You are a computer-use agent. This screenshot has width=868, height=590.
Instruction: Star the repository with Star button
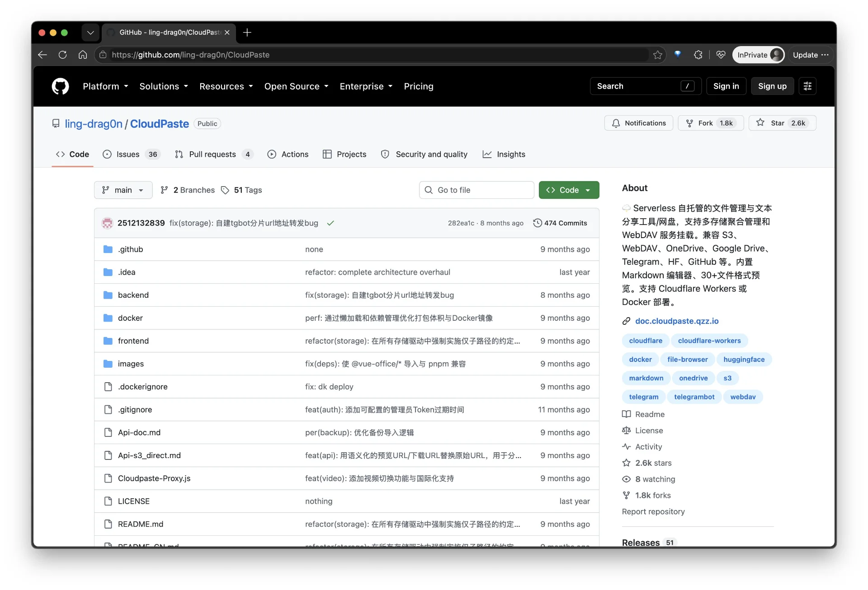(783, 123)
